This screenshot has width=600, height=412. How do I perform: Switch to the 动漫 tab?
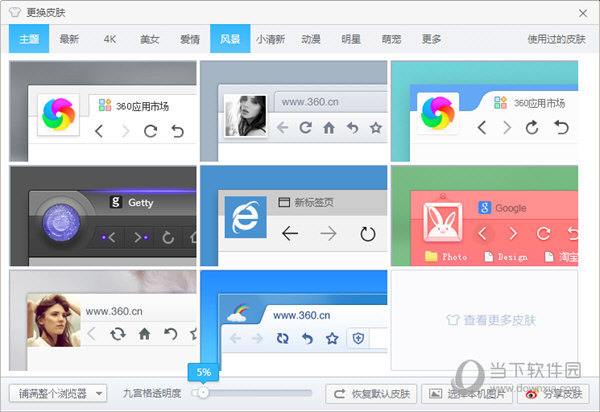311,39
